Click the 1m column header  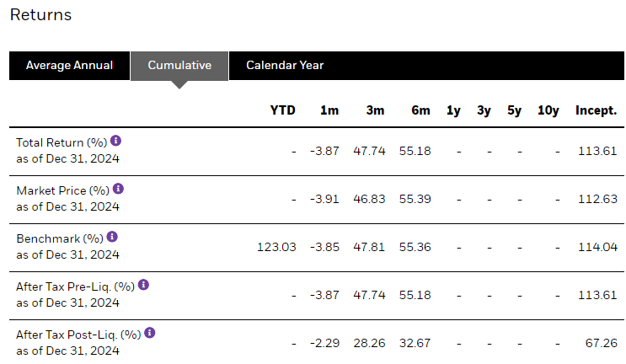pyautogui.click(x=329, y=110)
